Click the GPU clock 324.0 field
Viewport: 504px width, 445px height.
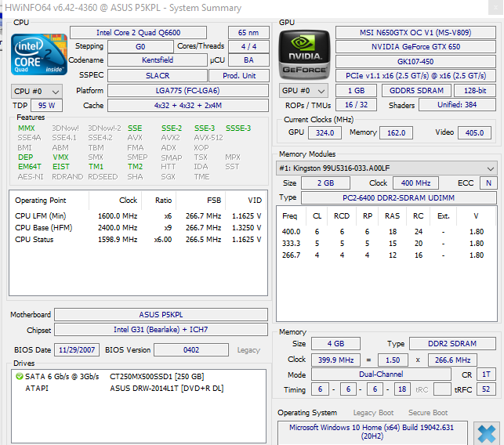click(x=325, y=132)
